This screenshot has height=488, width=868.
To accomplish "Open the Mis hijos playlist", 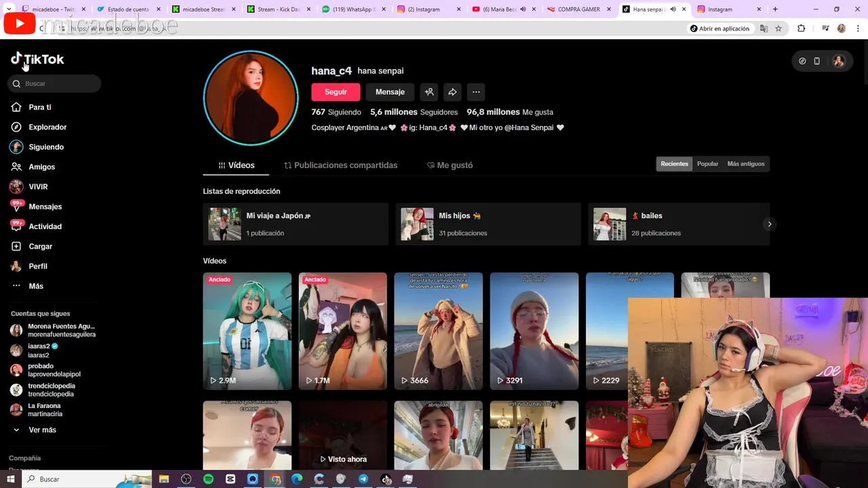I will coord(488,224).
